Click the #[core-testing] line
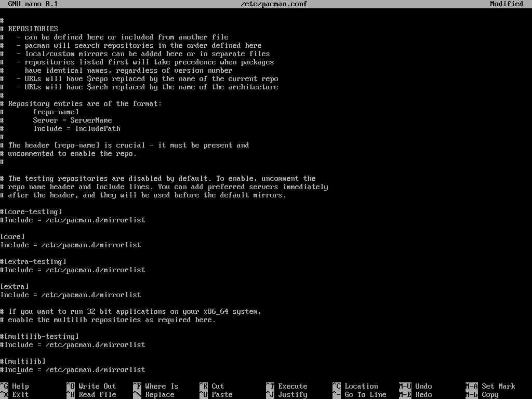The image size is (532, 399). (31, 212)
